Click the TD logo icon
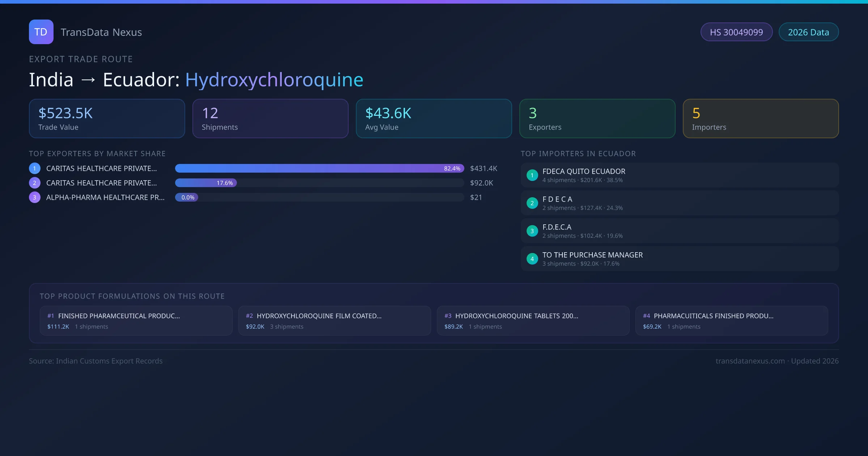Viewport: 868px width, 456px height. 41,32
